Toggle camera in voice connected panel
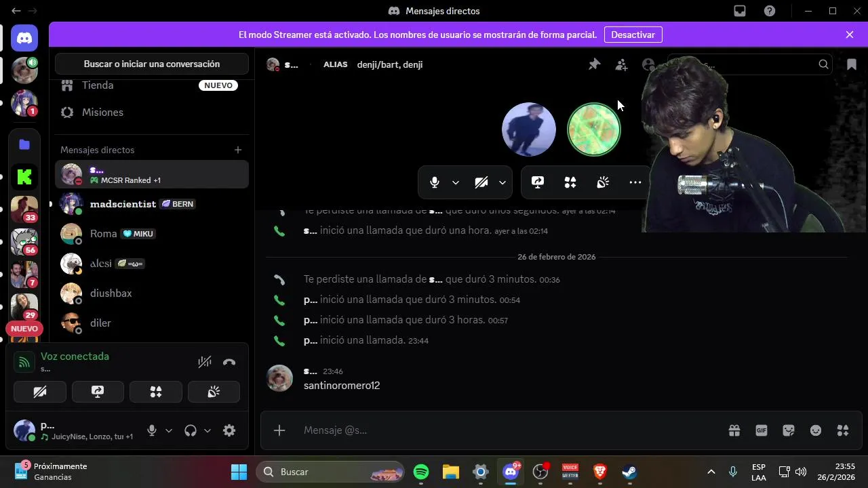The image size is (868, 488). click(40, 392)
